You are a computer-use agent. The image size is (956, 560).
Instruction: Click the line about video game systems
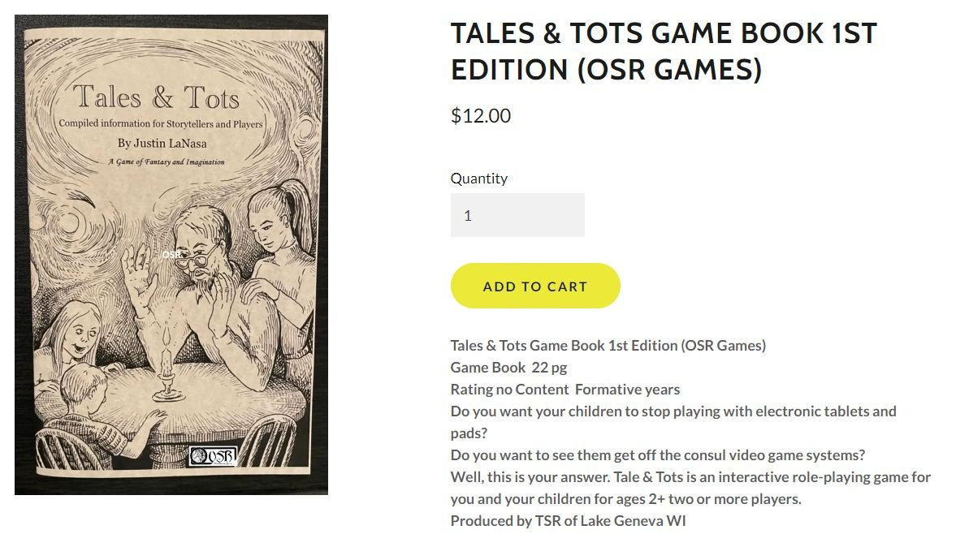point(658,454)
